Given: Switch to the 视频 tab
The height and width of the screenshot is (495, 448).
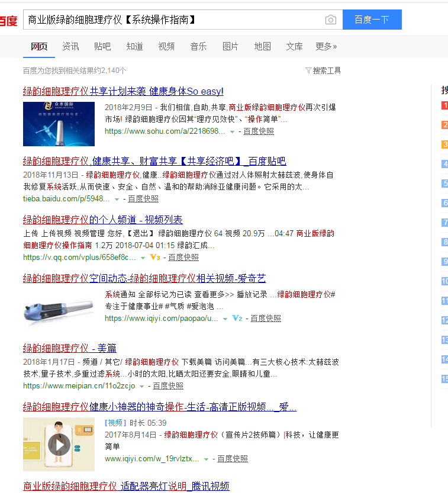Looking at the screenshot, I should 166,46.
